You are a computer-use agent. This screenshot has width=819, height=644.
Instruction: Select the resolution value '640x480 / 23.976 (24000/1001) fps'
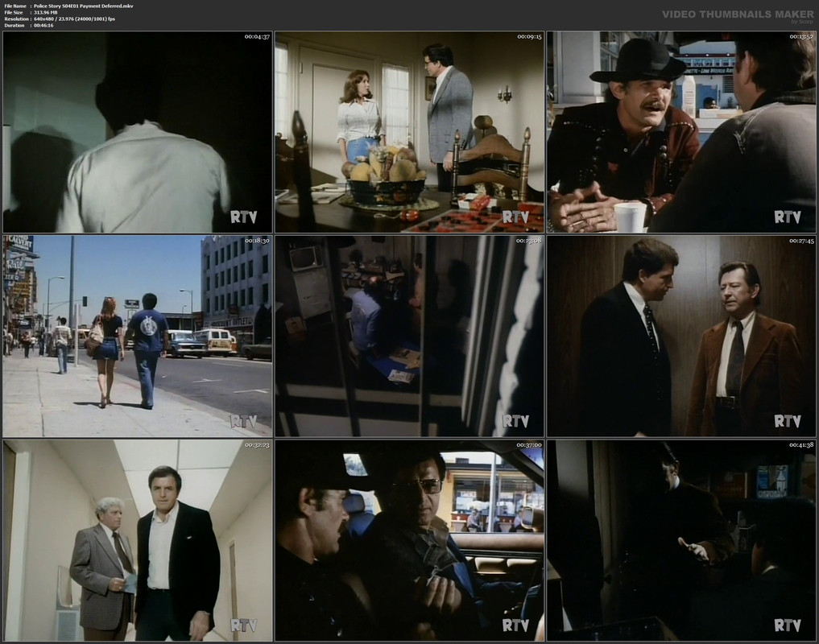(x=74, y=19)
